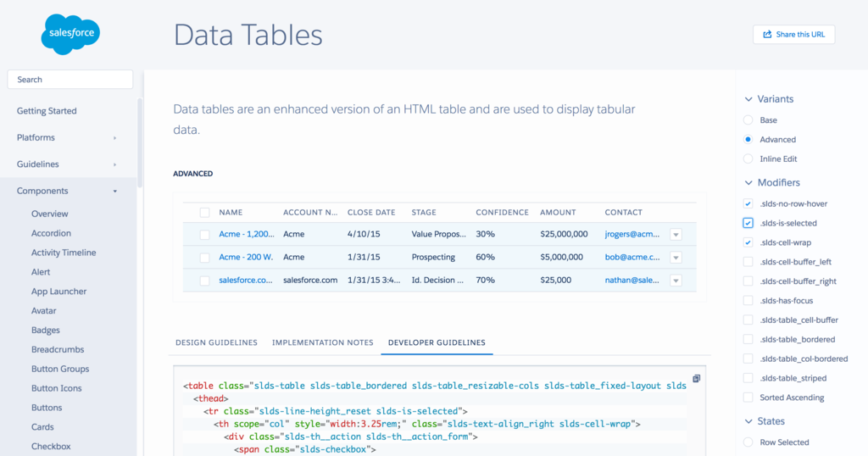Select the Acme - 200 W. row checkbox
Image resolution: width=868 pixels, height=456 pixels.
tap(205, 258)
